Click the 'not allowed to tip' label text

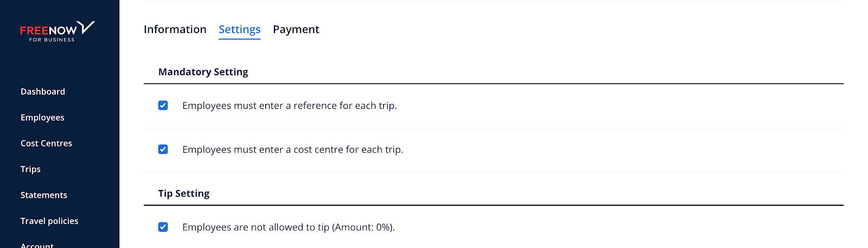289,227
